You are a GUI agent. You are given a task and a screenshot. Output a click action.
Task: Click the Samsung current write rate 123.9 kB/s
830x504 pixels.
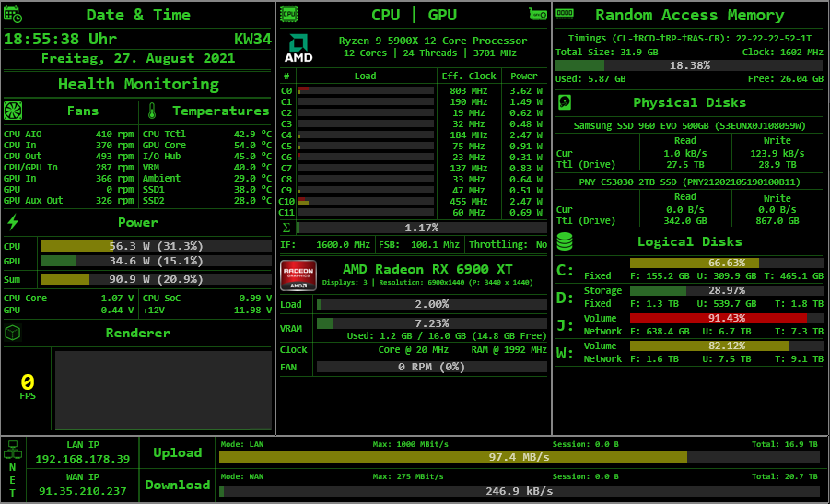(777, 154)
